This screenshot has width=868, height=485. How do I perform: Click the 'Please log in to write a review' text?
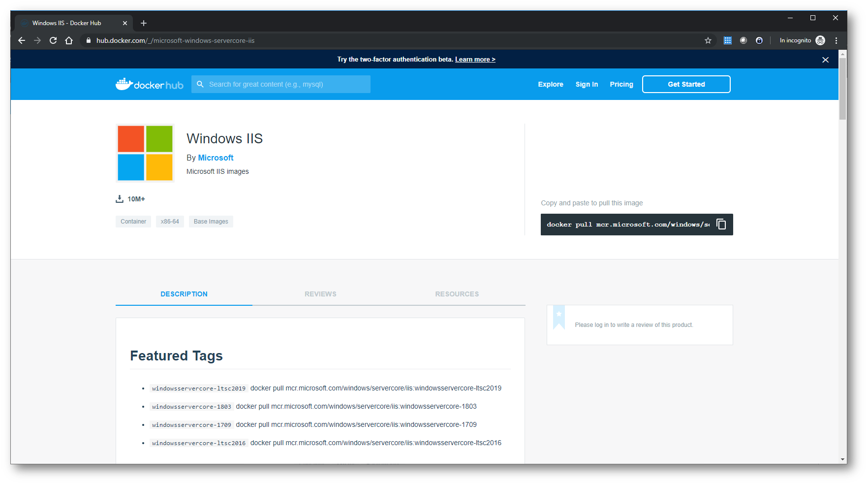point(634,325)
